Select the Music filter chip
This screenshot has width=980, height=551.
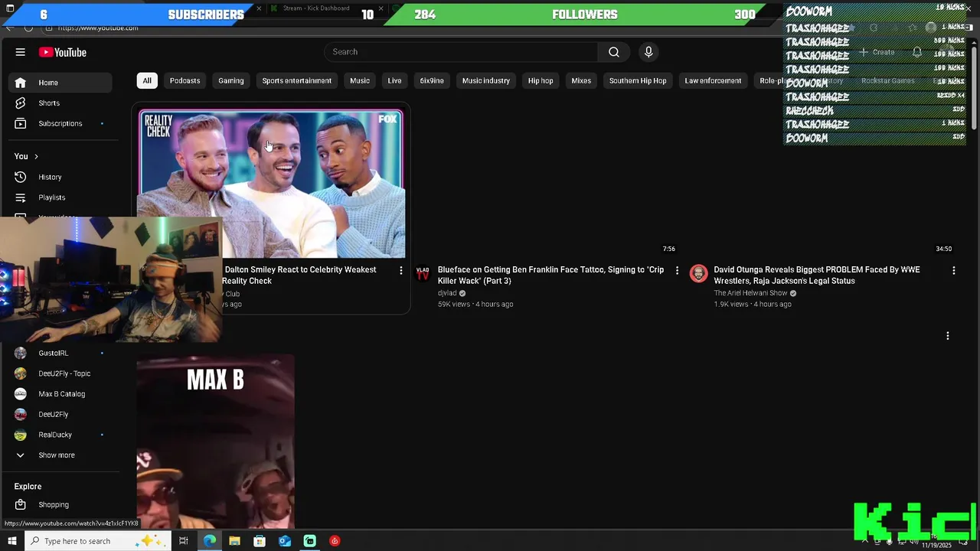(360, 80)
